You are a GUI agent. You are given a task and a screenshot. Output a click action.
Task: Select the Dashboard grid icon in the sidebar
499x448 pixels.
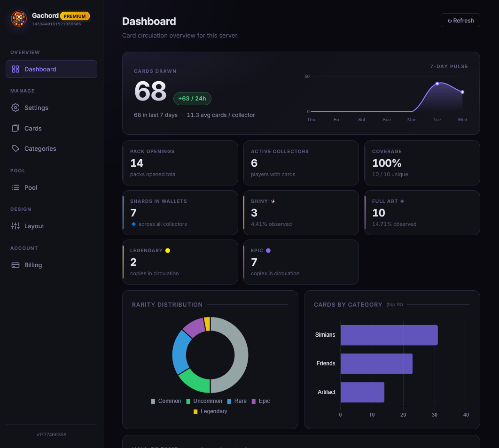coord(15,69)
